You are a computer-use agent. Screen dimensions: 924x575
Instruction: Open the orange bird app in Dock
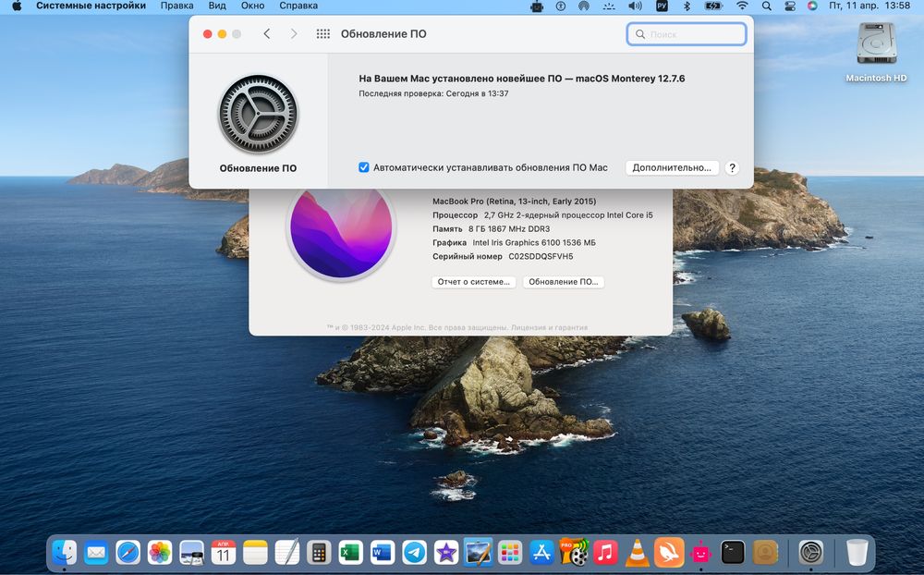[x=669, y=553]
